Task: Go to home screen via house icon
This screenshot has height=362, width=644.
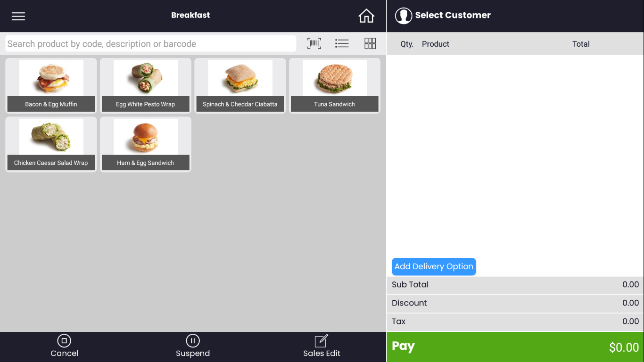Action: (x=366, y=16)
